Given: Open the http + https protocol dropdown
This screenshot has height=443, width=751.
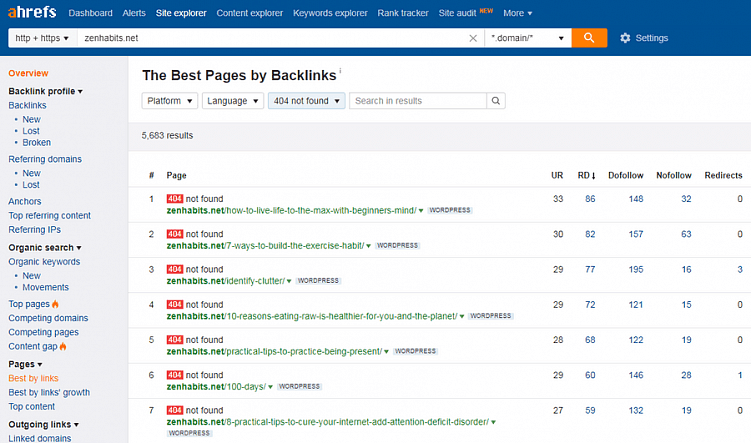Looking at the screenshot, I should click(x=42, y=38).
